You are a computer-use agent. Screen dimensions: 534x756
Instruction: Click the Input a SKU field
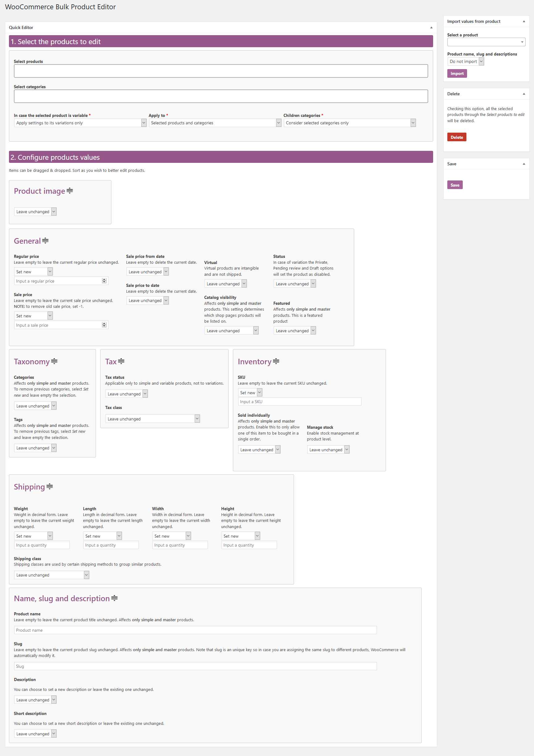(300, 402)
